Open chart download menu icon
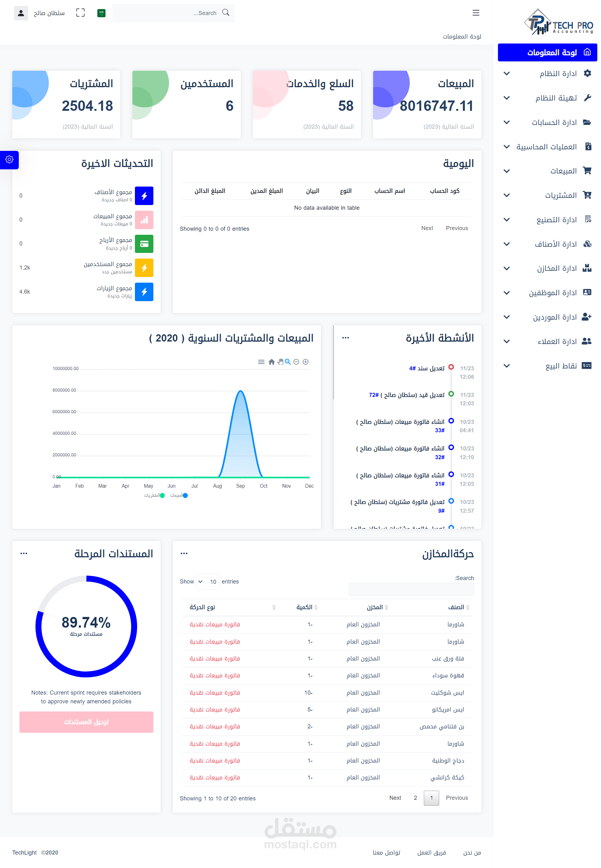This screenshot has height=868, width=601. (x=261, y=362)
